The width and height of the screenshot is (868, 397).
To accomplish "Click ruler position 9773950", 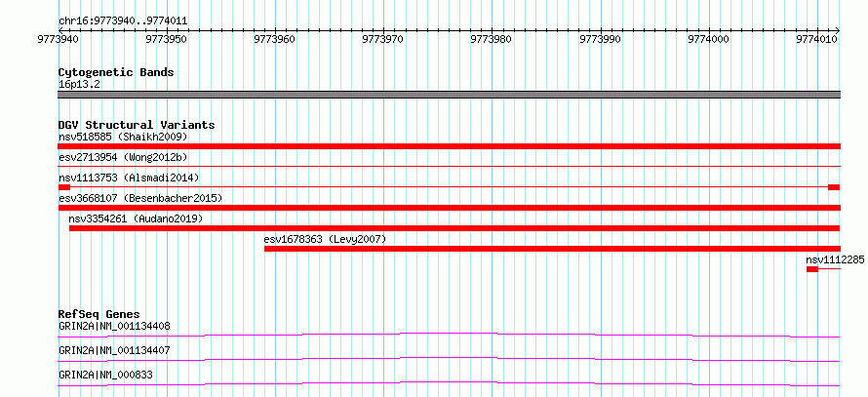I will [167, 39].
